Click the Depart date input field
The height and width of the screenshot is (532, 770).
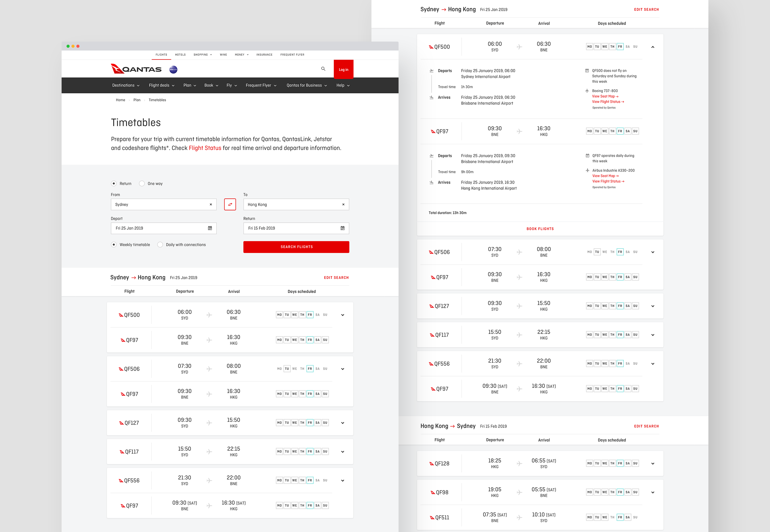(x=164, y=228)
